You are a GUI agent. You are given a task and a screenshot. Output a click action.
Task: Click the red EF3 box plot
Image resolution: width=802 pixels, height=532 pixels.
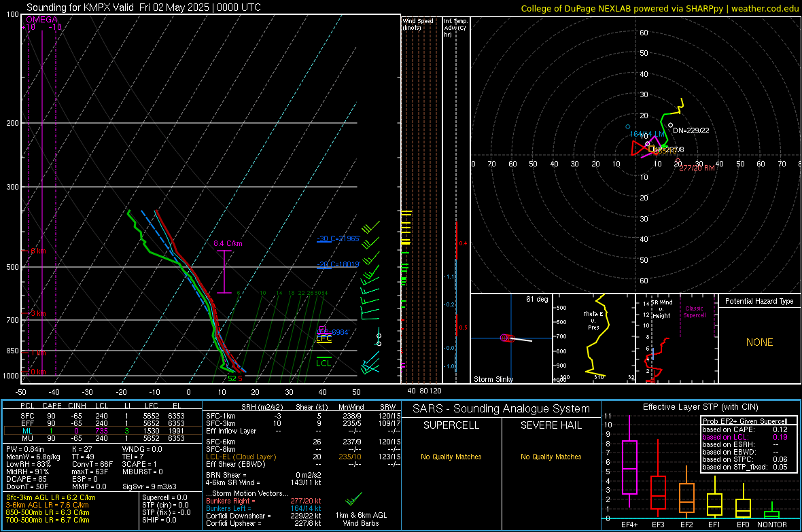click(658, 493)
